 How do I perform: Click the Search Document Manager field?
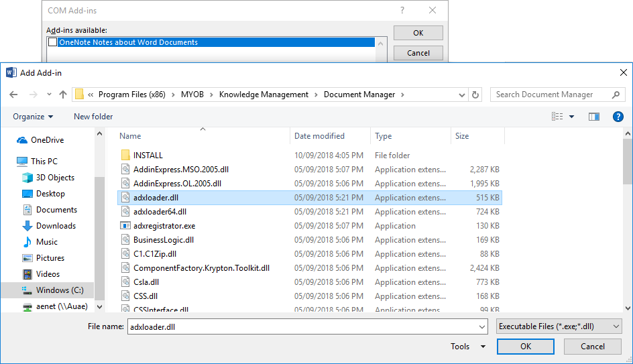551,95
